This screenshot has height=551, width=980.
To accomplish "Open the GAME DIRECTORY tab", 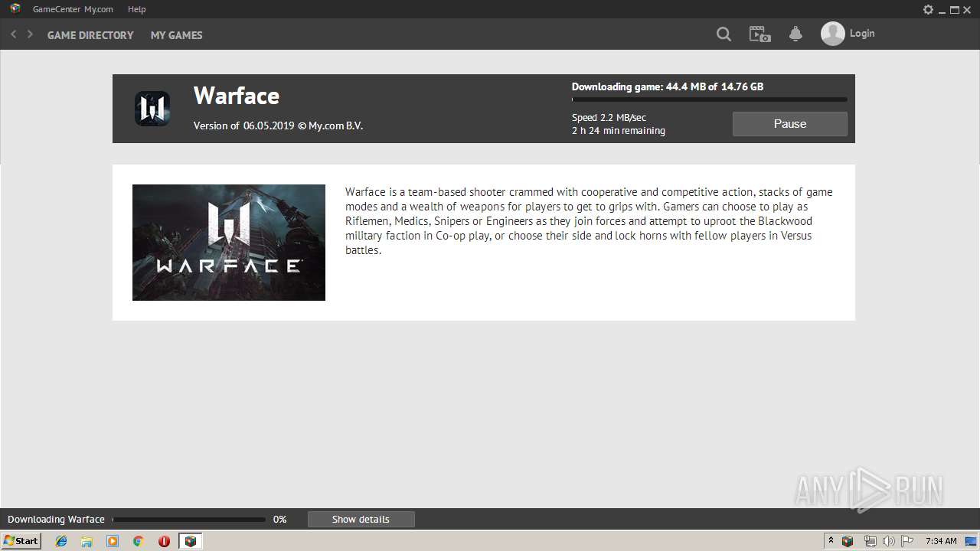I will coord(90,35).
